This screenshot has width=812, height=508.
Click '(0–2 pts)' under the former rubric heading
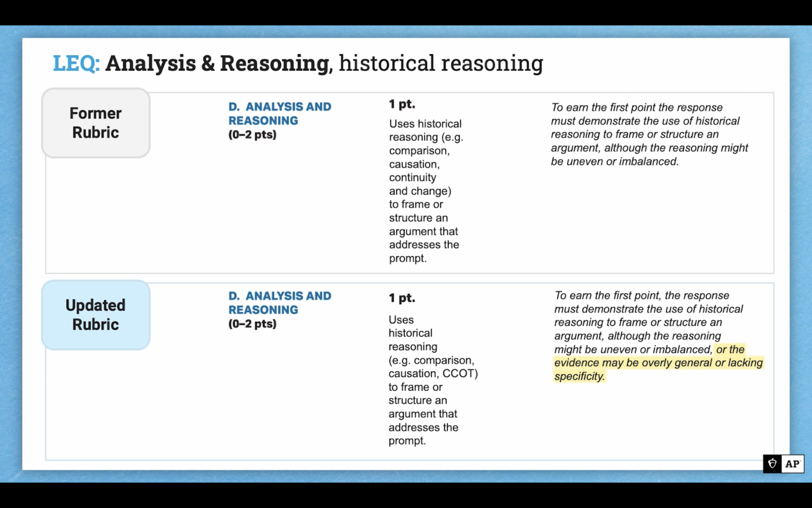pos(252,135)
